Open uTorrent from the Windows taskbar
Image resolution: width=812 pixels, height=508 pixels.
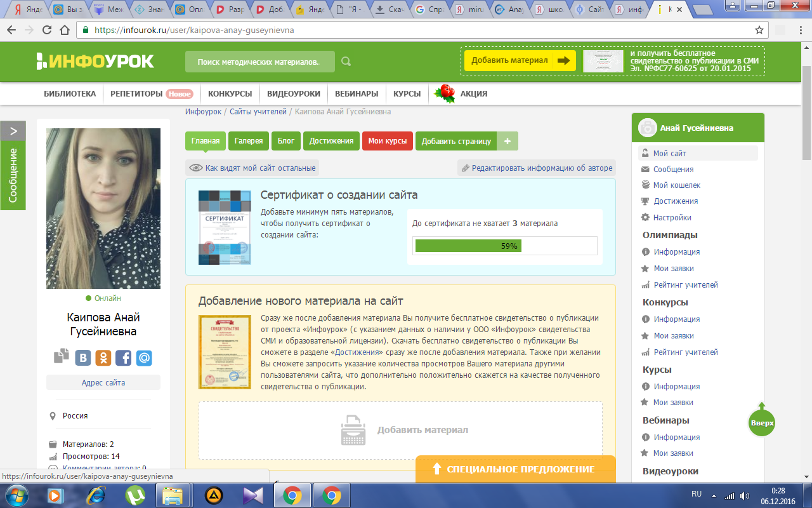coord(134,495)
